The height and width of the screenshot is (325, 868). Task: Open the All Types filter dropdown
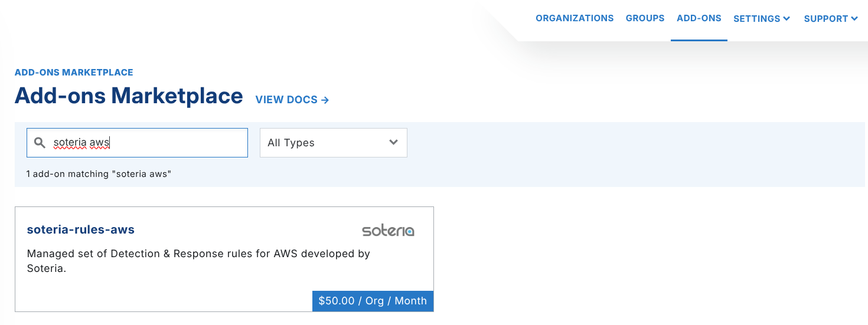[x=333, y=143]
